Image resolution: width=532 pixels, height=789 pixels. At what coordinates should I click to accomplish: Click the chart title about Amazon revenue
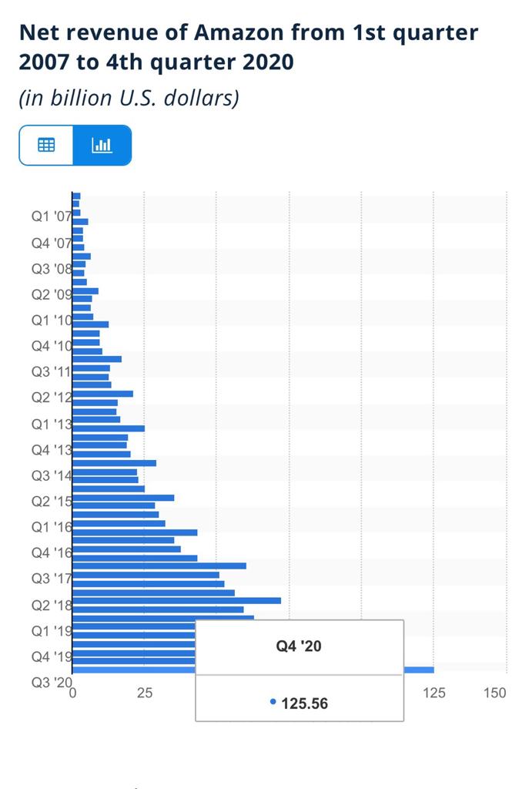(249, 47)
